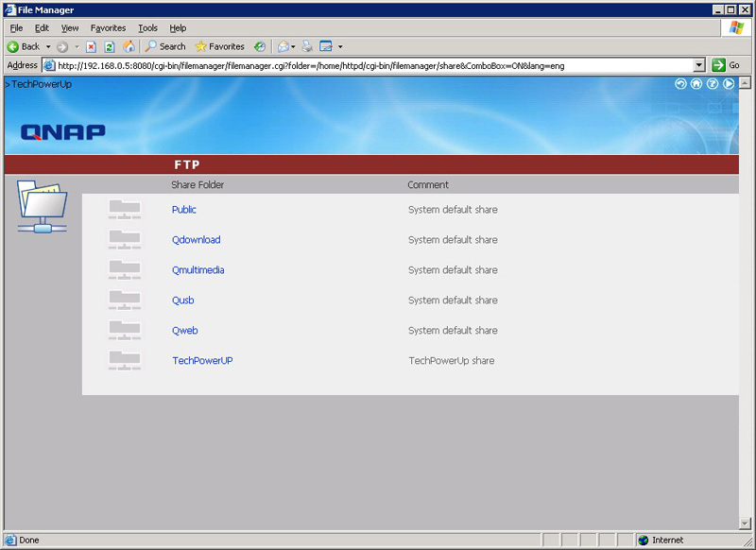Click the browser Back button
The width and height of the screenshot is (756, 550).
coord(25,46)
